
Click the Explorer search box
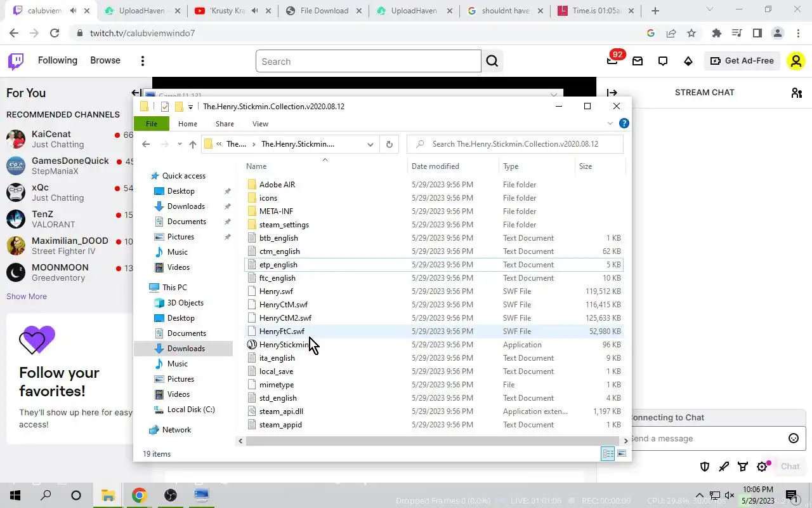[x=515, y=144]
